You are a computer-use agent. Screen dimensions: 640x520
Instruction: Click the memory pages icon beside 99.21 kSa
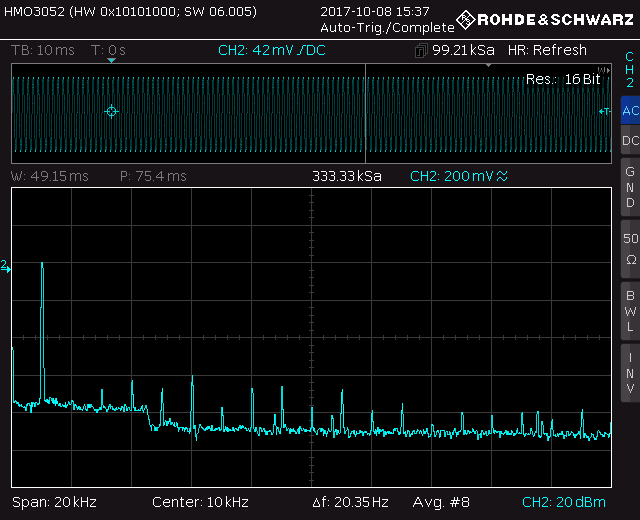pyautogui.click(x=422, y=50)
